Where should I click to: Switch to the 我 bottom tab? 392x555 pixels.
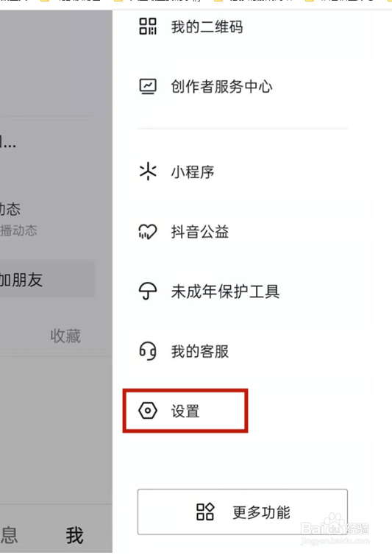pyautogui.click(x=75, y=535)
